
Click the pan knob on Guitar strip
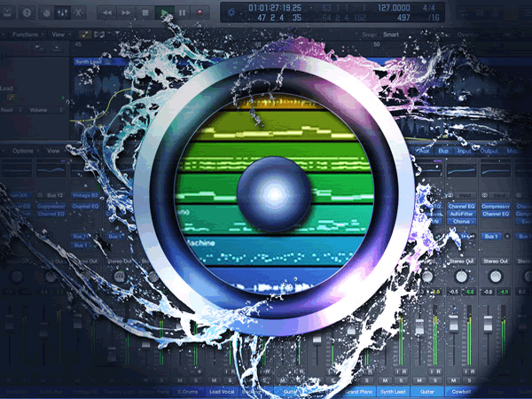(461, 277)
